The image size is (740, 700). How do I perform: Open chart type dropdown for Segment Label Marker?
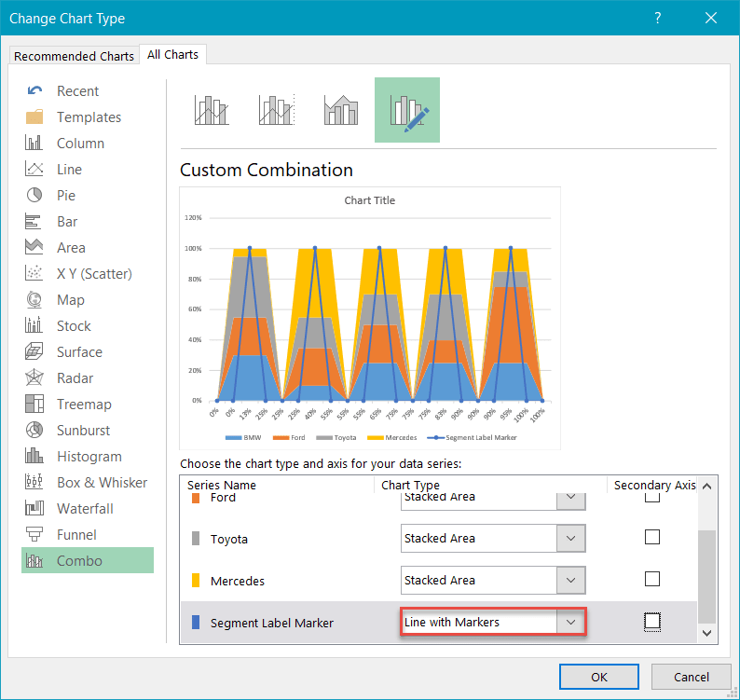tap(570, 622)
